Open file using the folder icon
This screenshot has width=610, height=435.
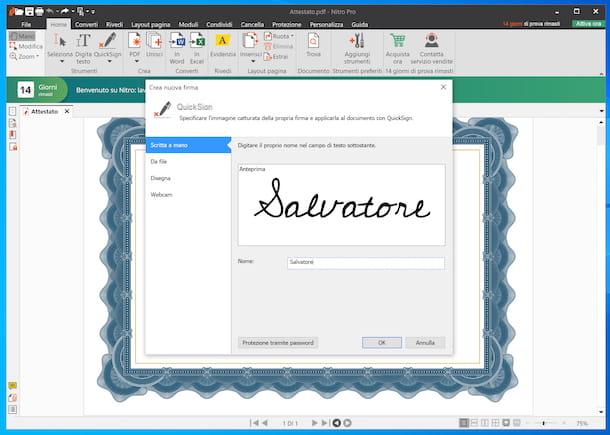[19, 12]
